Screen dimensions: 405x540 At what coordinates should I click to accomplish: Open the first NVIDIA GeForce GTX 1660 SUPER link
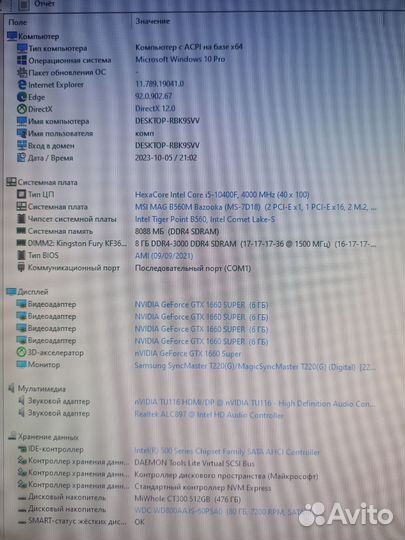pos(201,305)
